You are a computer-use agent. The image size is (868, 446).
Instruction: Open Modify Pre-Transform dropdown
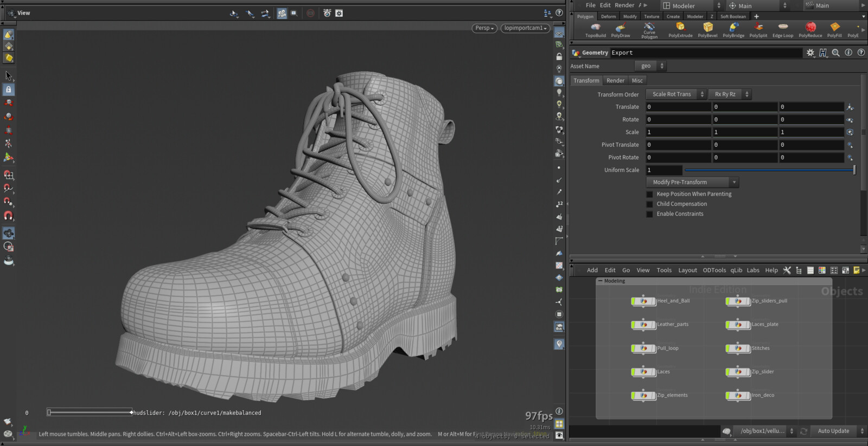click(692, 183)
